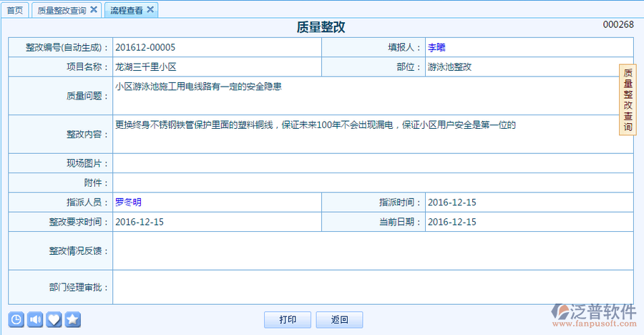644x335 pixels.
Task: Click the heart favorite icon
Action: click(x=54, y=319)
